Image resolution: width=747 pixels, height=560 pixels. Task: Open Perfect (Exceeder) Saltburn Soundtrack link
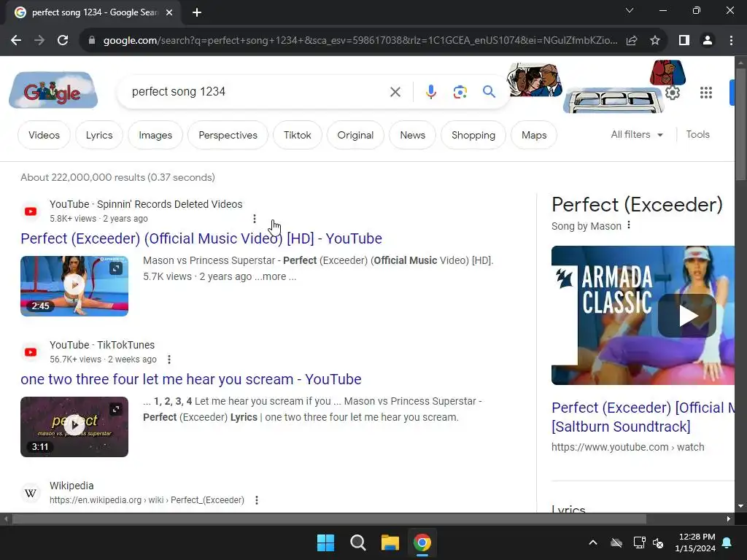(643, 417)
